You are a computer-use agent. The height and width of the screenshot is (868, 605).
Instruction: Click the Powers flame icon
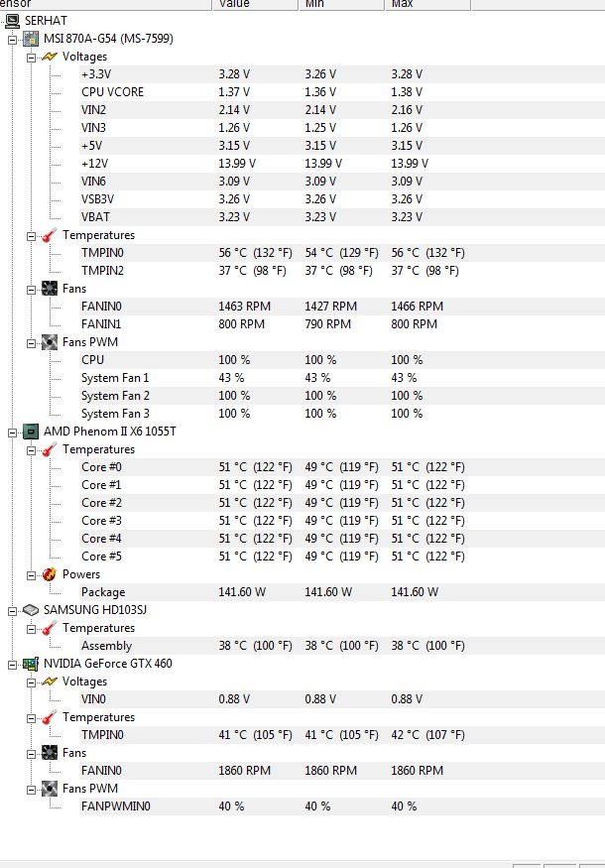tap(50, 574)
